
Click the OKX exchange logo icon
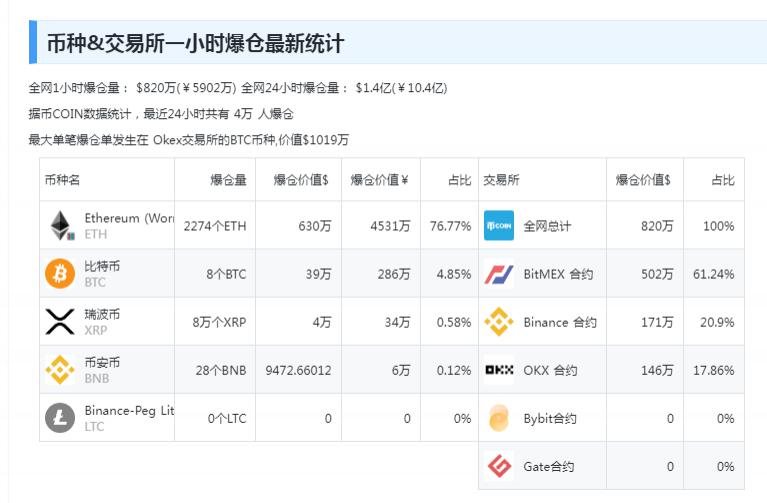499,370
